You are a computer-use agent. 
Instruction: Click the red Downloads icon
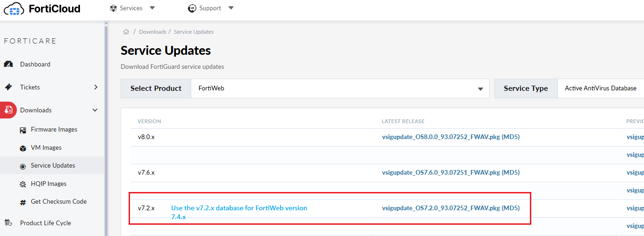click(x=8, y=110)
